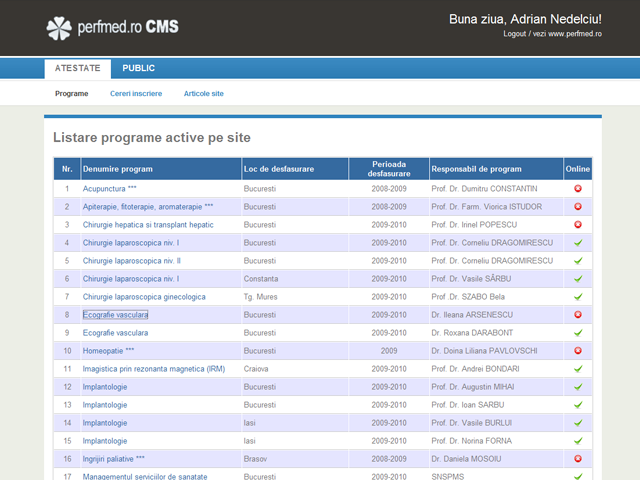This screenshot has width=640, height=480.
Task: Visit www.perfmed.ro link in header
Action: pos(572,34)
